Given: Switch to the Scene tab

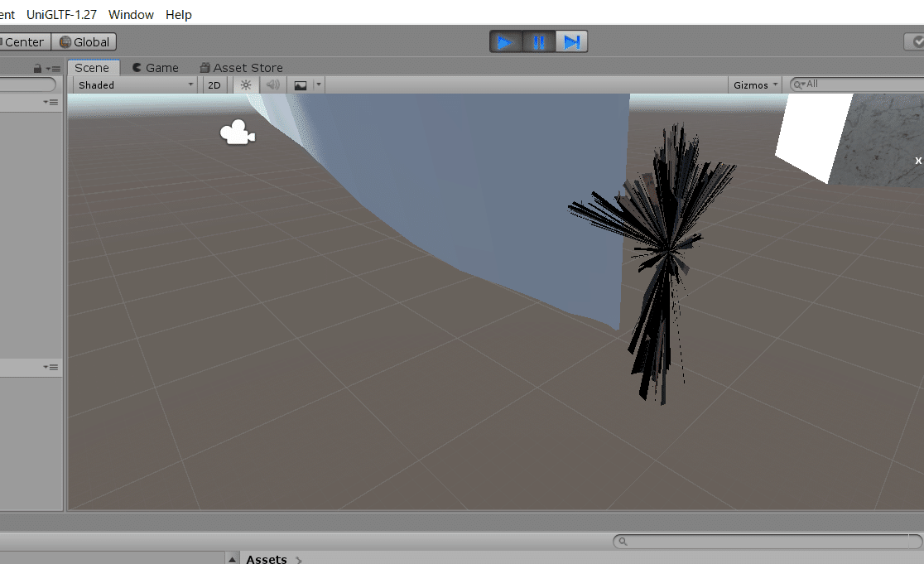Looking at the screenshot, I should (x=93, y=68).
